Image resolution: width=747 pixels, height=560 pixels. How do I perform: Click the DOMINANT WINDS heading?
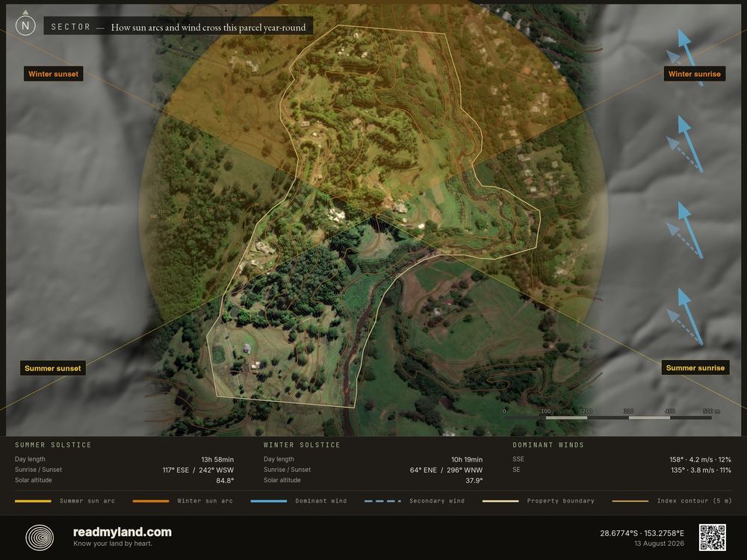coord(548,445)
